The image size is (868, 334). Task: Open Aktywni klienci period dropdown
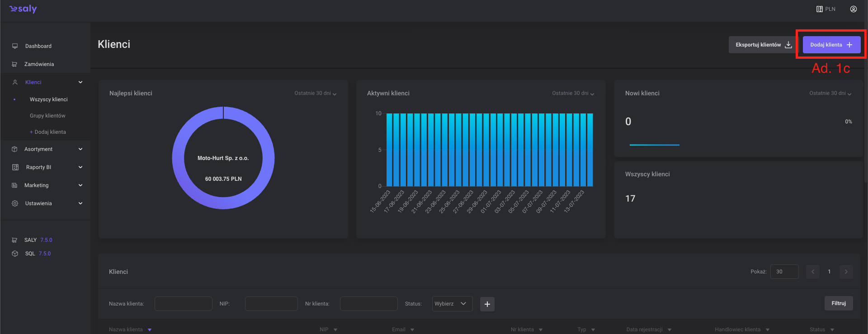(573, 94)
